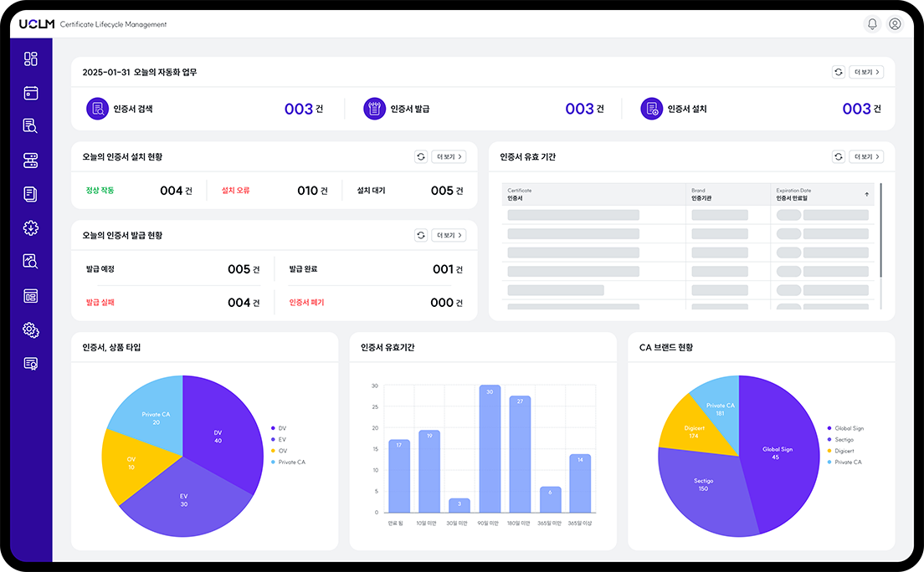Image resolution: width=924 pixels, height=572 pixels.
Task: Expand 더보기 for 오늘의 자동화 업무
Action: pos(866,73)
